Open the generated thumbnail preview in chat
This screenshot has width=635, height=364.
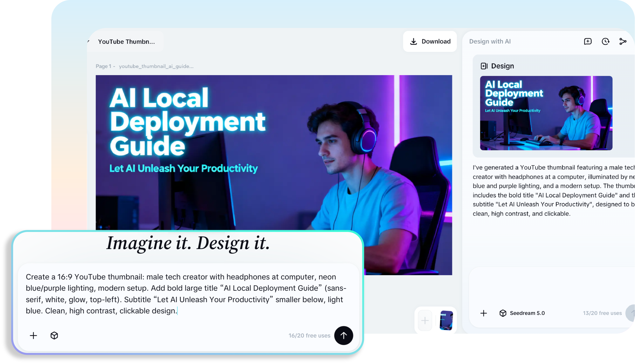[x=546, y=113]
